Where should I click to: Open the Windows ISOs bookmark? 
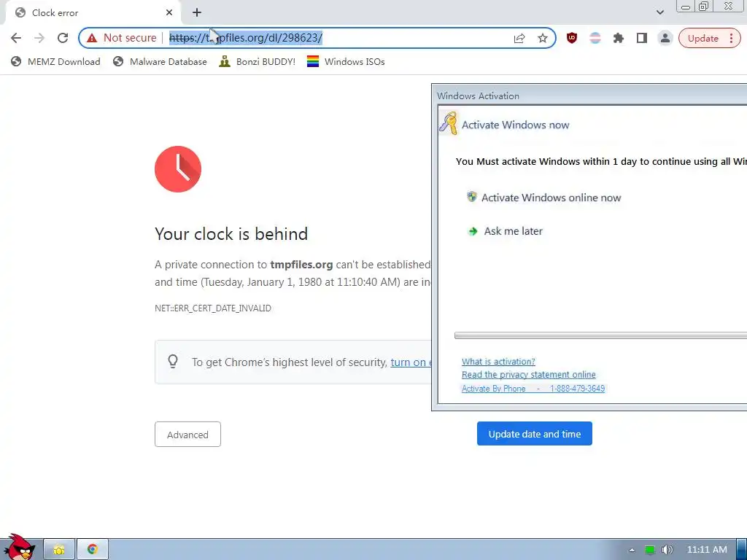point(346,61)
